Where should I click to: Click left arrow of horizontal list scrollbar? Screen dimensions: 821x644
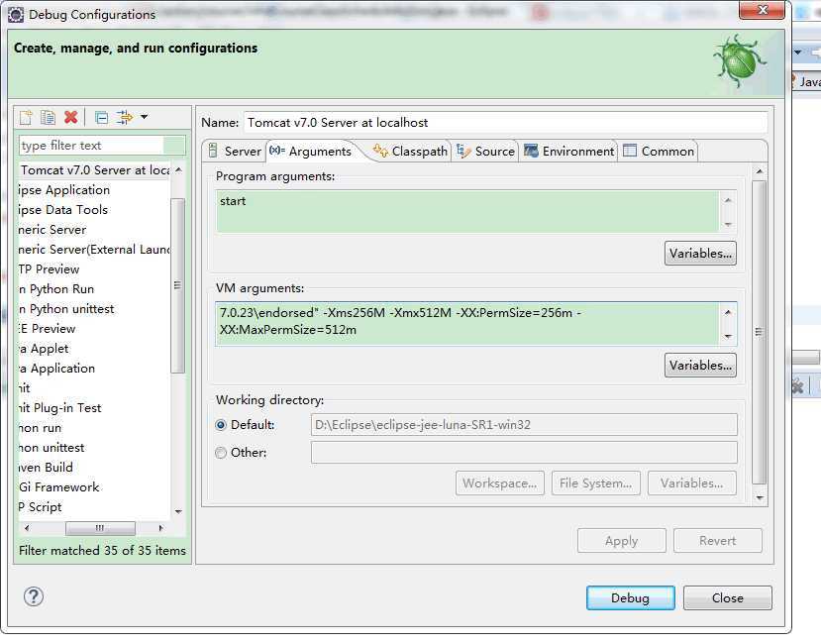click(26, 528)
